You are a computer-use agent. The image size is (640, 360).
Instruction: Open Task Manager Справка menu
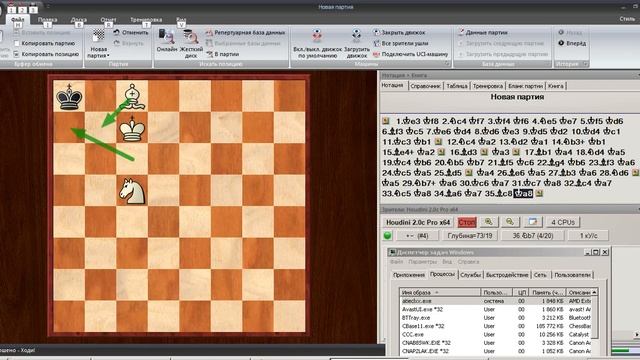tap(468, 262)
